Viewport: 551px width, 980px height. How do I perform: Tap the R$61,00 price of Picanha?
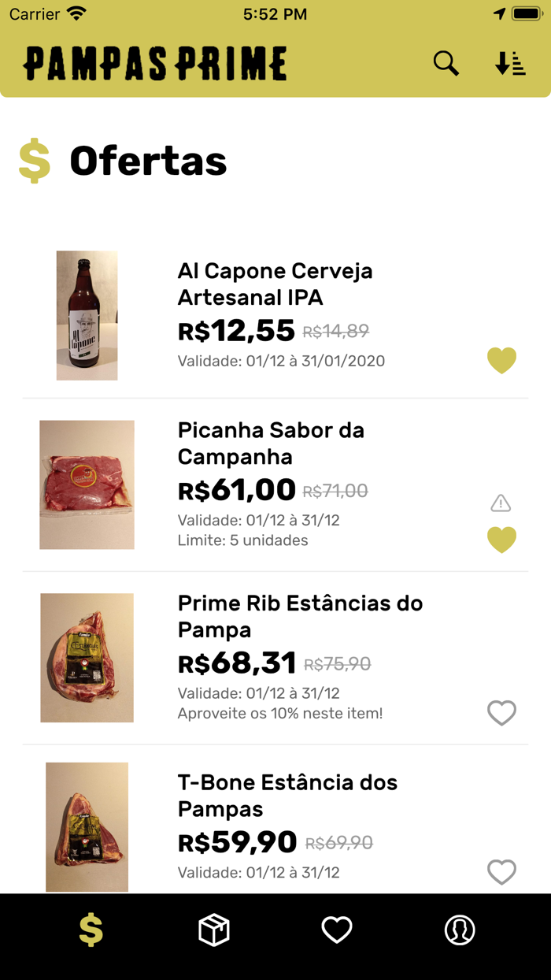234,489
